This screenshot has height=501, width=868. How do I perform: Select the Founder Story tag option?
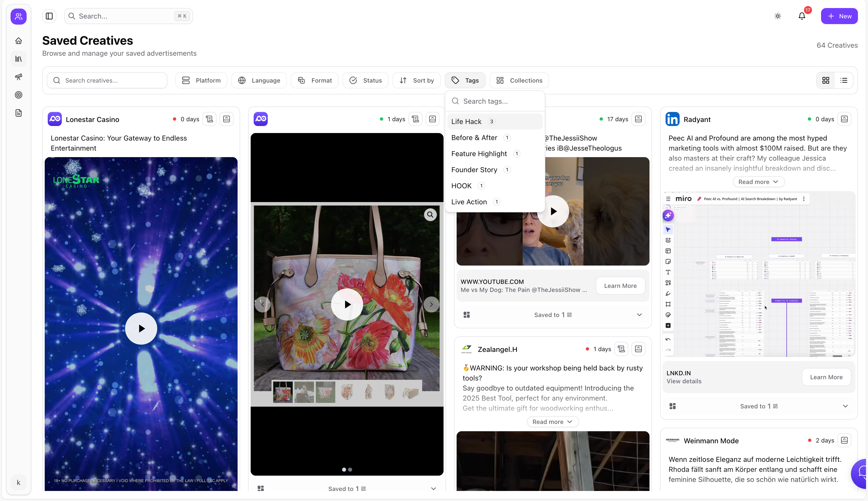click(474, 170)
